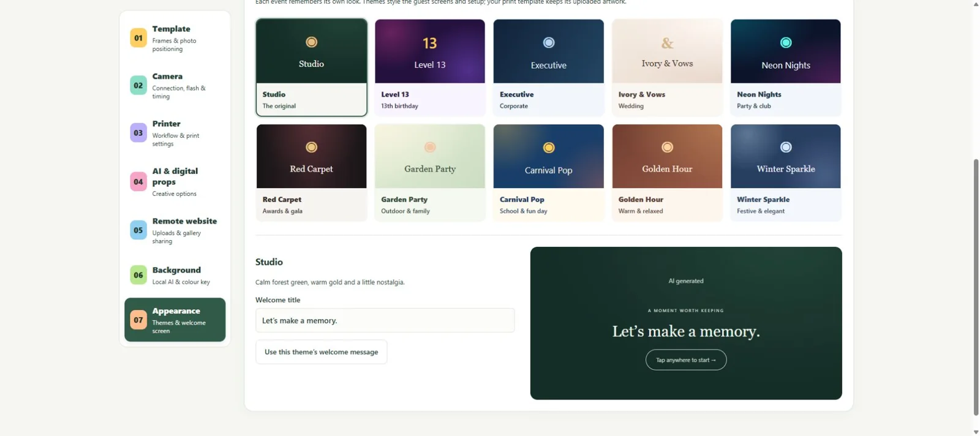The image size is (980, 436).
Task: Click the 'Wedding' caption text
Action: [x=631, y=106]
